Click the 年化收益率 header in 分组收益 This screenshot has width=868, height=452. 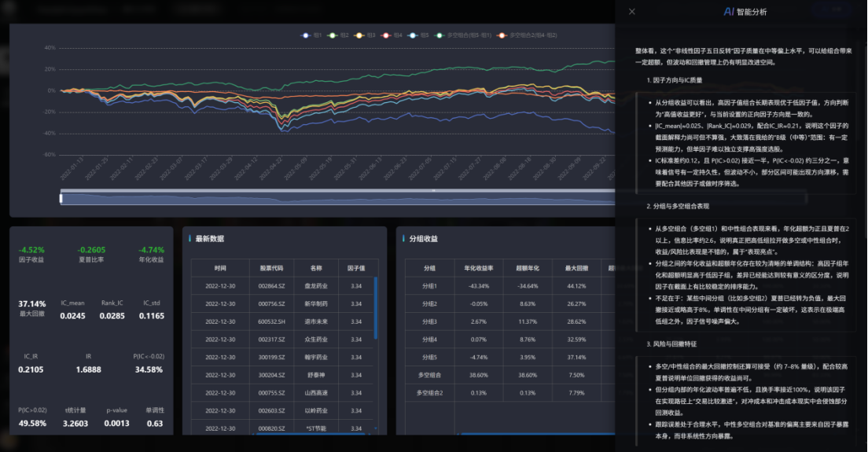coord(478,267)
